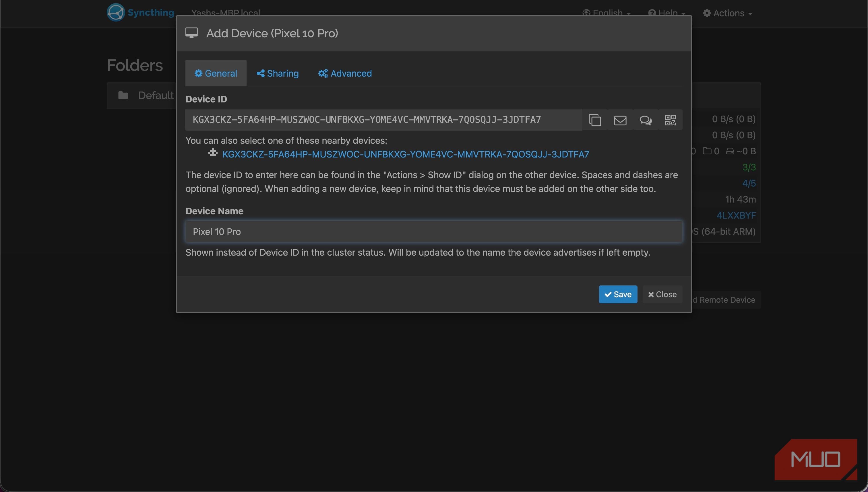The width and height of the screenshot is (868, 492).
Task: Click the Add Device dialog title
Action: [272, 34]
